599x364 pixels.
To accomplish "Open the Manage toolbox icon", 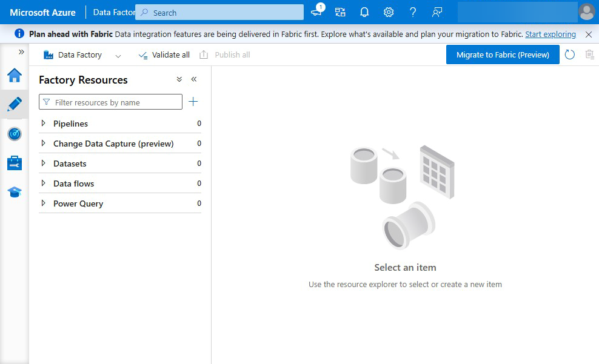I will tap(15, 163).
